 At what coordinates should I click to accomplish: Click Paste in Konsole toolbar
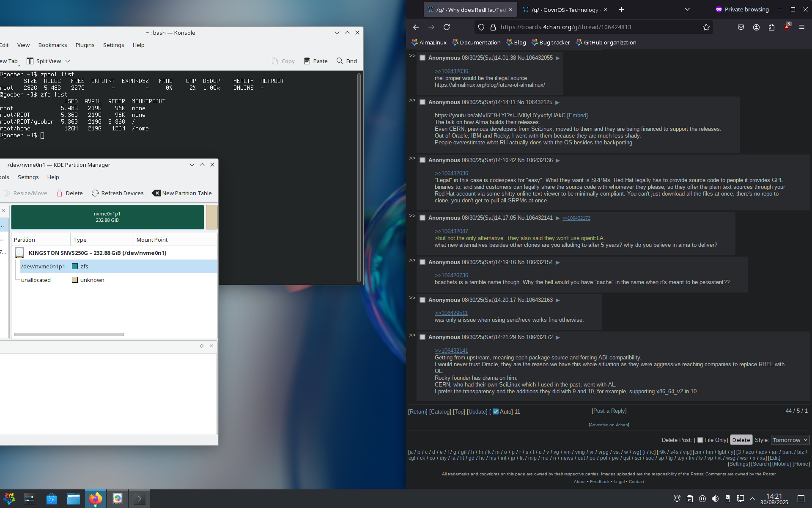(316, 61)
